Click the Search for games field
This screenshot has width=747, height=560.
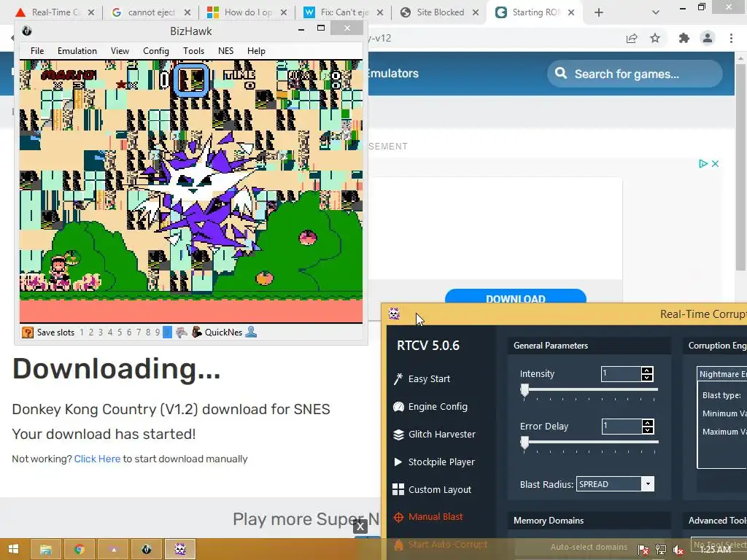635,74
